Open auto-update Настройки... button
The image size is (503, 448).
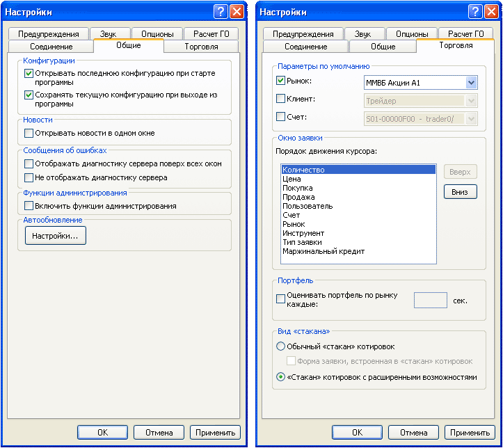coord(56,236)
